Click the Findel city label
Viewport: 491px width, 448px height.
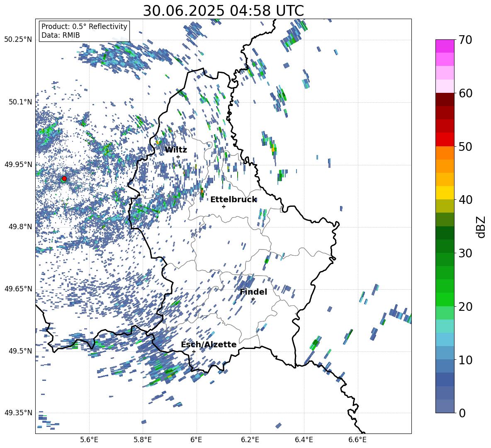point(253,292)
